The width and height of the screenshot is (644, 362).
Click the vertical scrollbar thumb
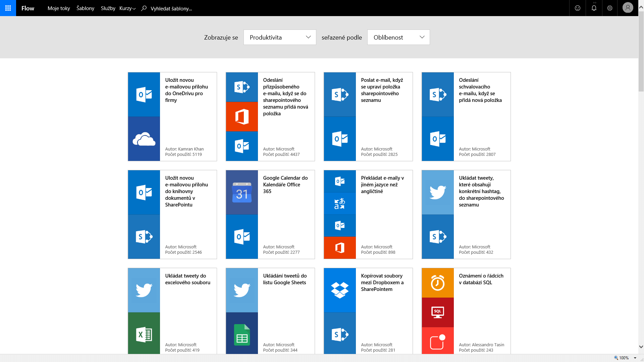coord(641,52)
